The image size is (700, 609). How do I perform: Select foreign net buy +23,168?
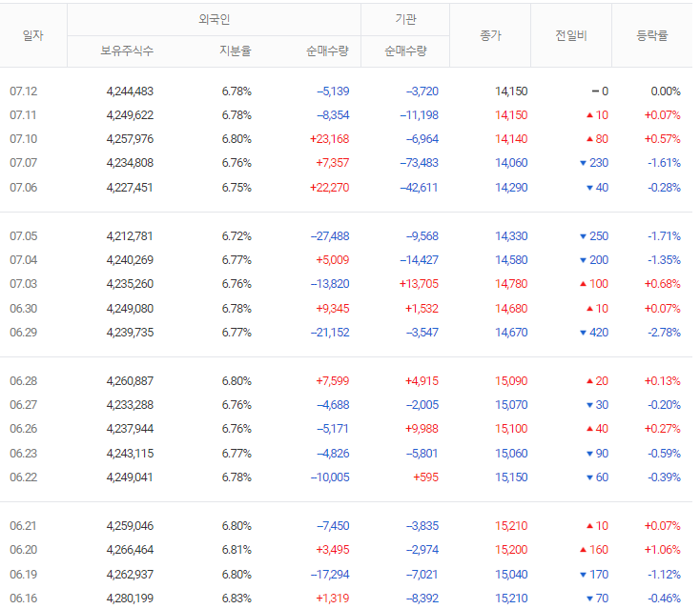click(329, 139)
